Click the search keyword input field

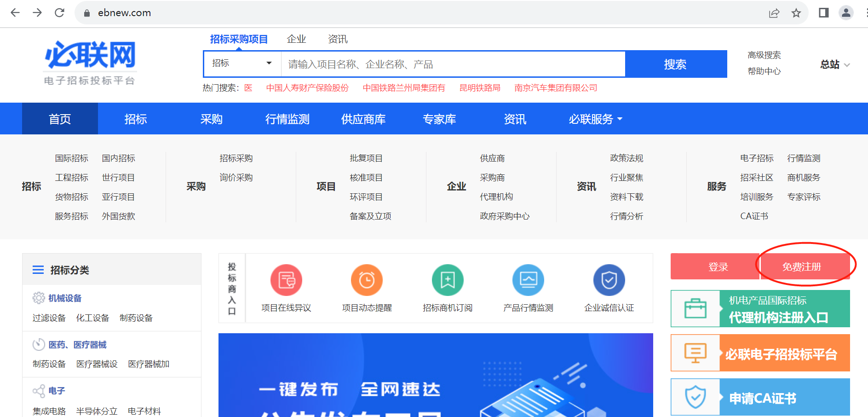pyautogui.click(x=453, y=64)
